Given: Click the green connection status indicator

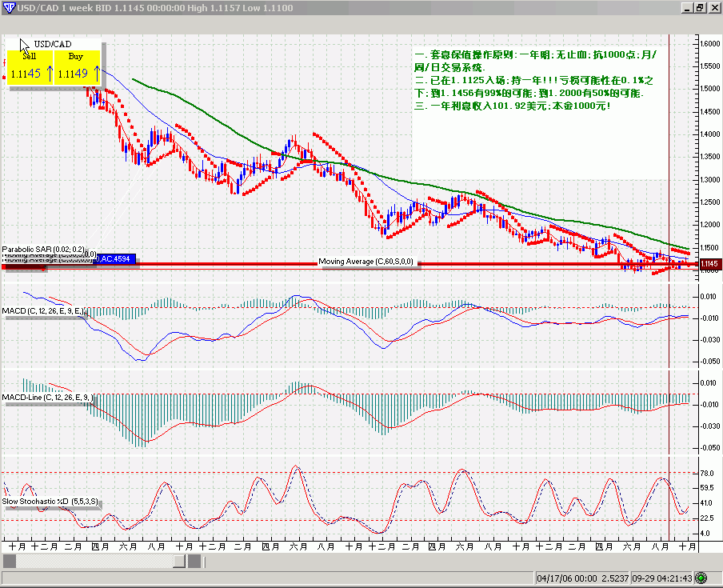Looking at the screenshot, I should pos(701,578).
